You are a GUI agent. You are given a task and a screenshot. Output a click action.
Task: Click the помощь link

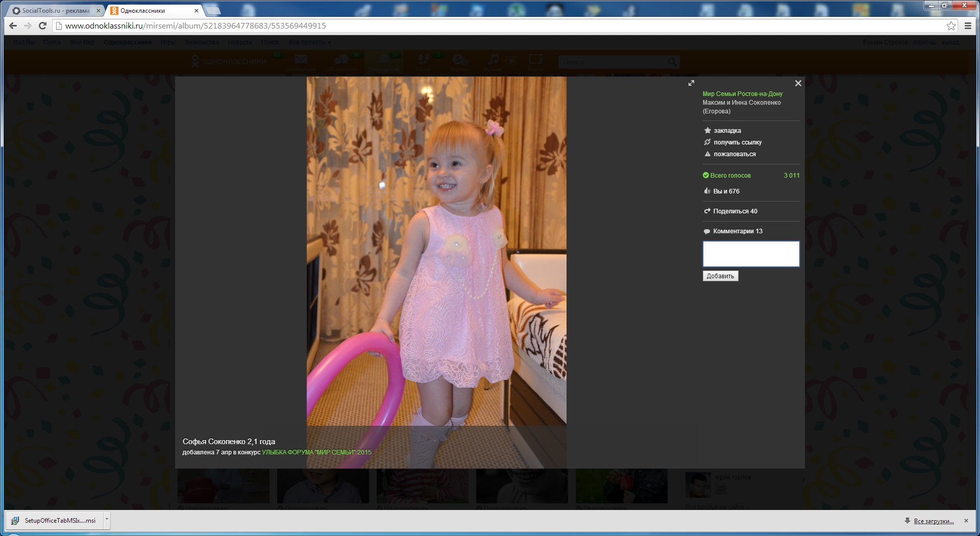[924, 42]
